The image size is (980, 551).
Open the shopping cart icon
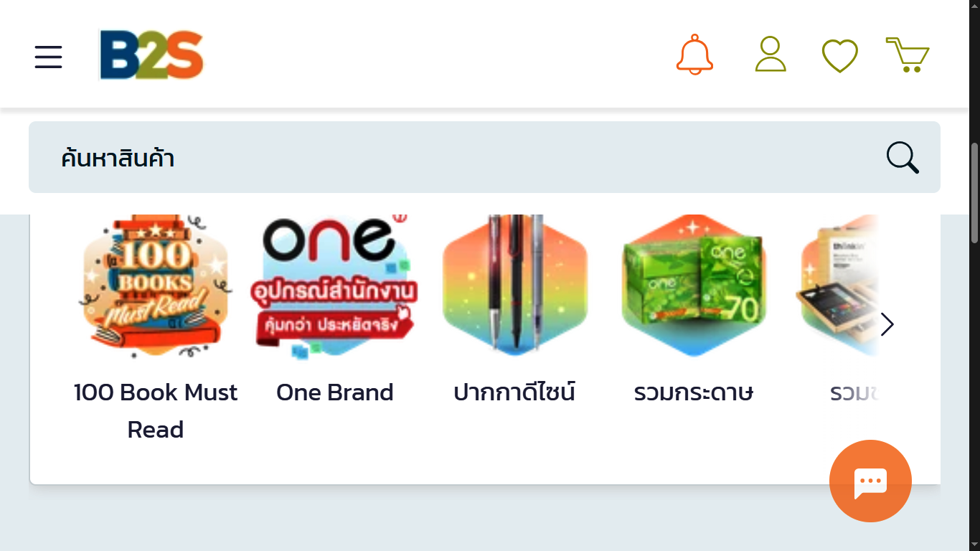tap(908, 55)
